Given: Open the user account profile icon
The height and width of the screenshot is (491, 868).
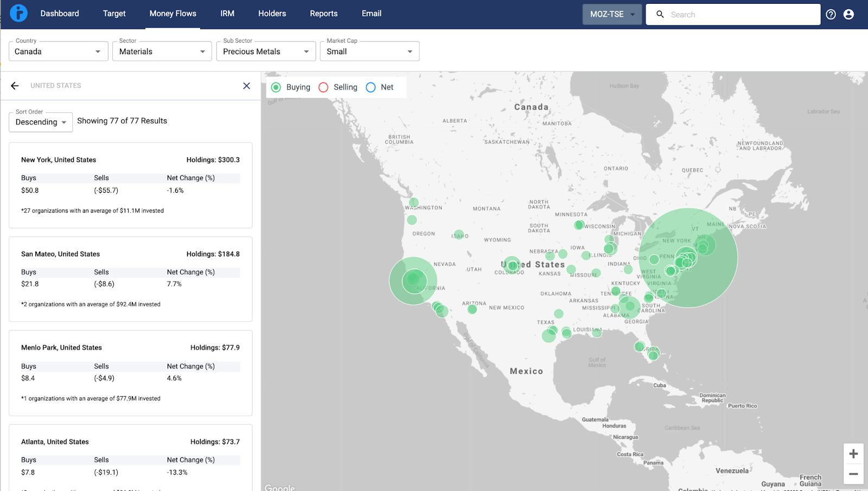Looking at the screenshot, I should click(x=849, y=14).
